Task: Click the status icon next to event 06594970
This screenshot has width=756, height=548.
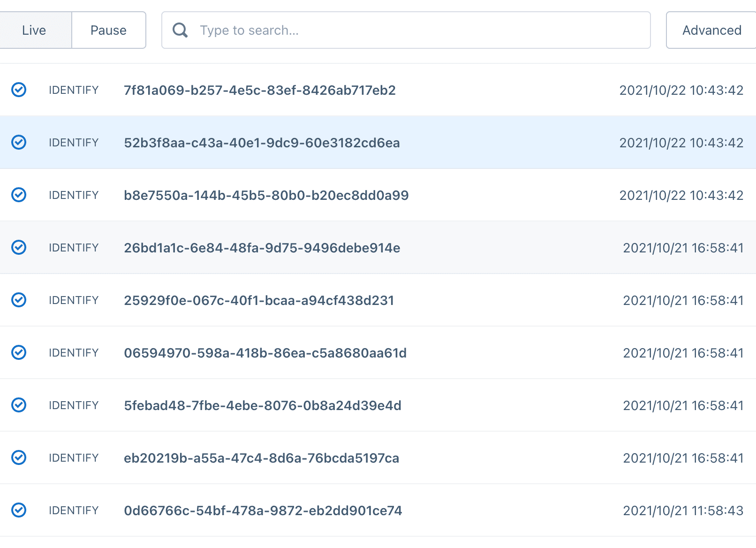Action: tap(19, 352)
